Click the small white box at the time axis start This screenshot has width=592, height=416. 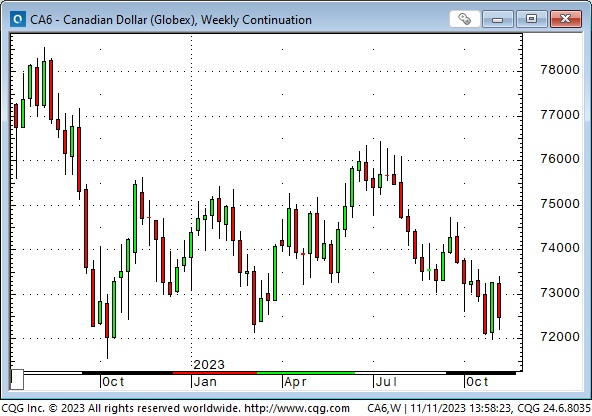pos(17,379)
